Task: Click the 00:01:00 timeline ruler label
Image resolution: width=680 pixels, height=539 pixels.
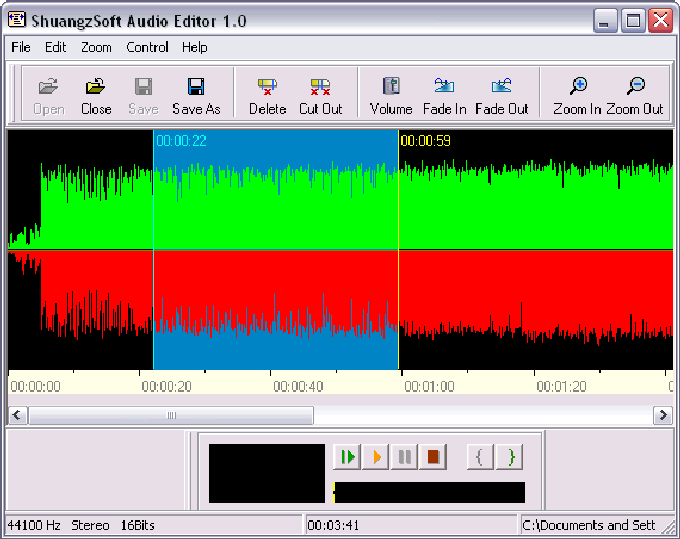Action: pyautogui.click(x=429, y=386)
